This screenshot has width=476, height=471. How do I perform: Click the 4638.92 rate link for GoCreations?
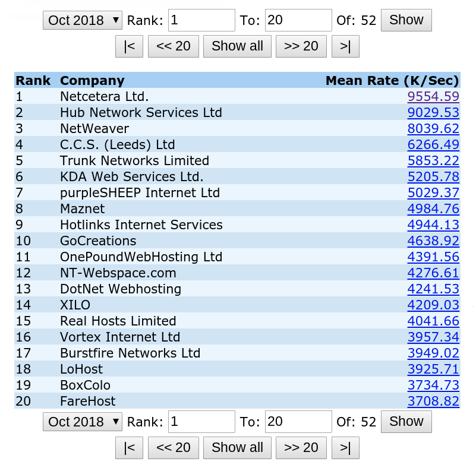click(x=433, y=241)
